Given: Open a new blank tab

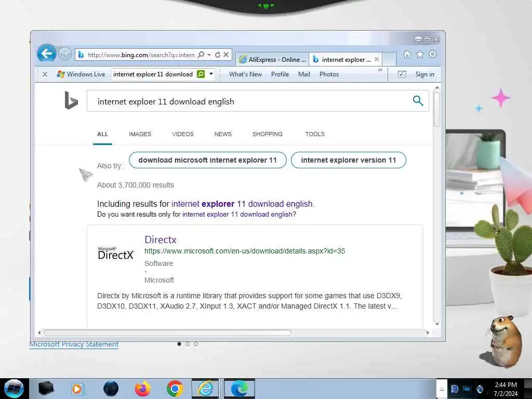Looking at the screenshot, I should click(x=389, y=59).
